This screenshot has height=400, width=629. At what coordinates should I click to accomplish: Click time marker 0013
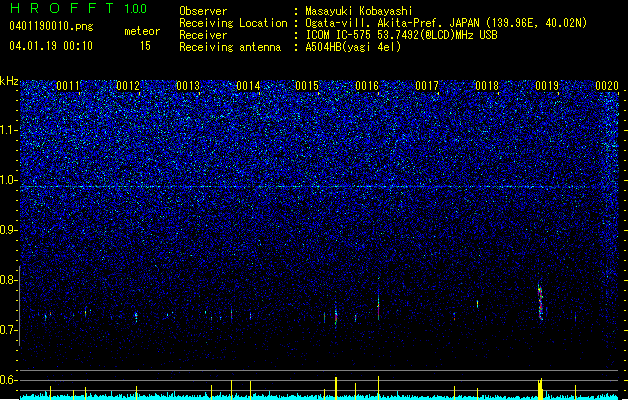[x=188, y=86]
